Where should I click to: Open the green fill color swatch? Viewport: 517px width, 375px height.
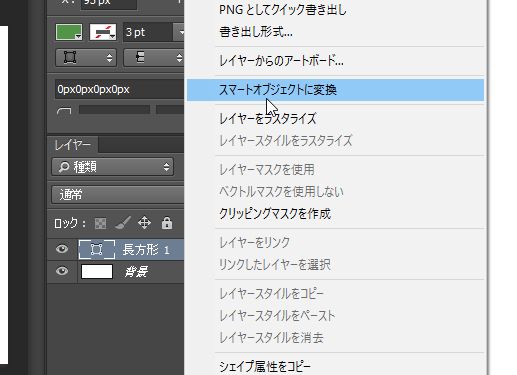pyautogui.click(x=69, y=32)
